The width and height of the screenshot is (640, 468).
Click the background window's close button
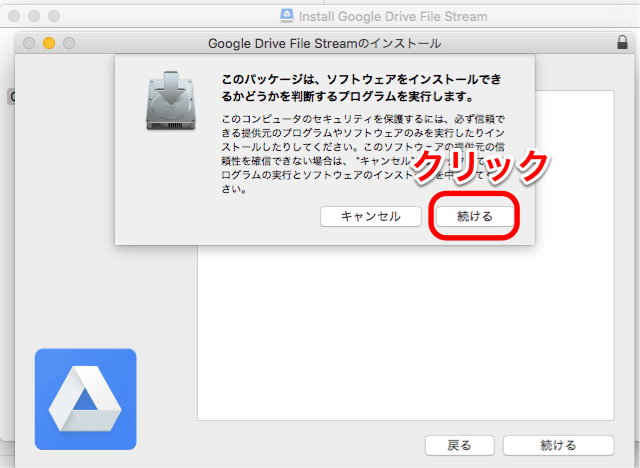pyautogui.click(x=13, y=16)
